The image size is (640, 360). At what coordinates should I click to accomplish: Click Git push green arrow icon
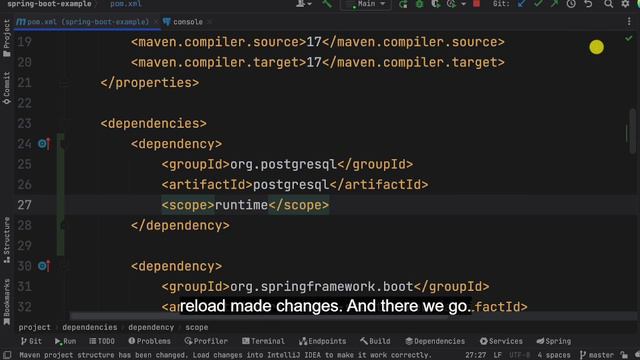tap(554, 4)
